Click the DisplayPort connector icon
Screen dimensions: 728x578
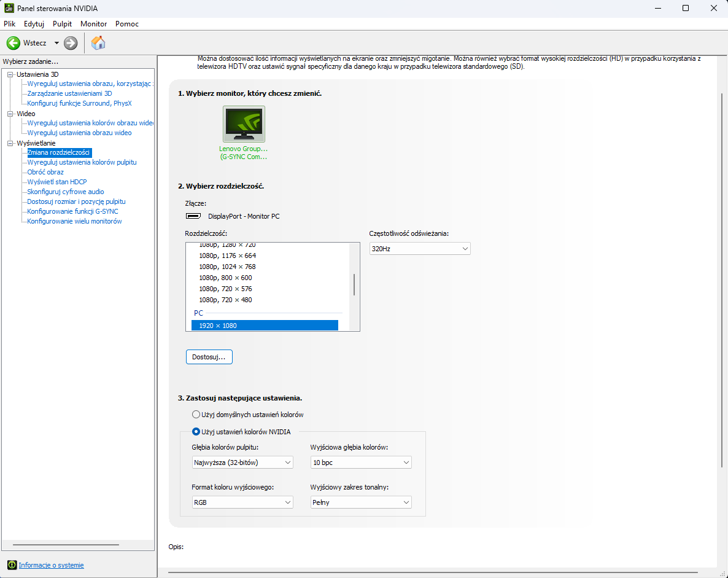coord(193,216)
